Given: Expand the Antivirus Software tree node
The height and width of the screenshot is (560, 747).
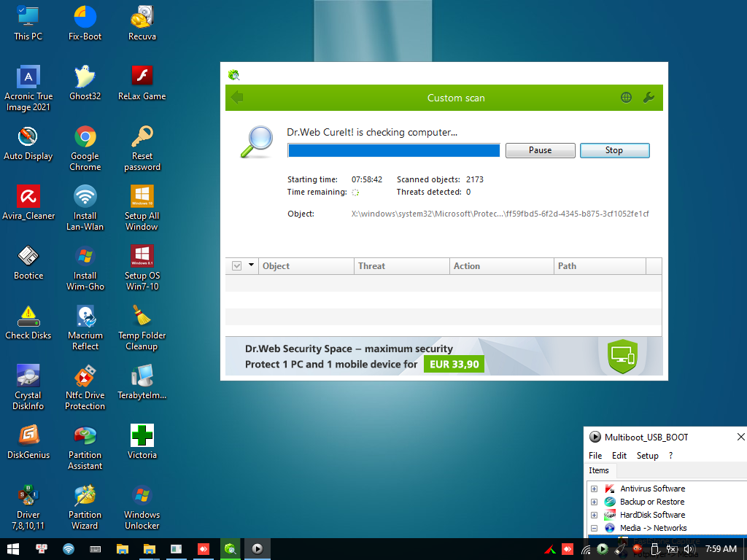Looking at the screenshot, I should tap(594, 489).
